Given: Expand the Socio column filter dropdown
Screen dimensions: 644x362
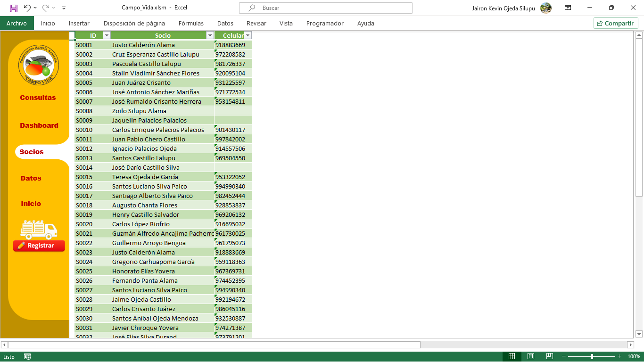Looking at the screenshot, I should click(x=210, y=35).
